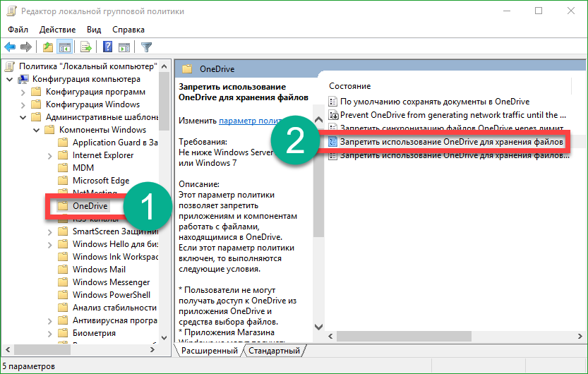Expand the Internet Explorer folder node
The width and height of the screenshot is (588, 374).
tap(49, 155)
